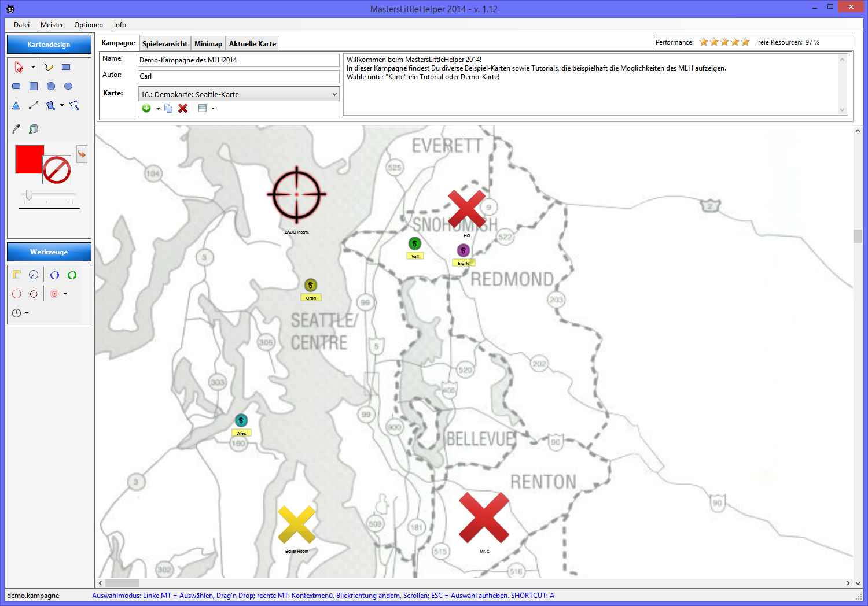Open the Meister menu
The image size is (868, 606).
[x=52, y=25]
